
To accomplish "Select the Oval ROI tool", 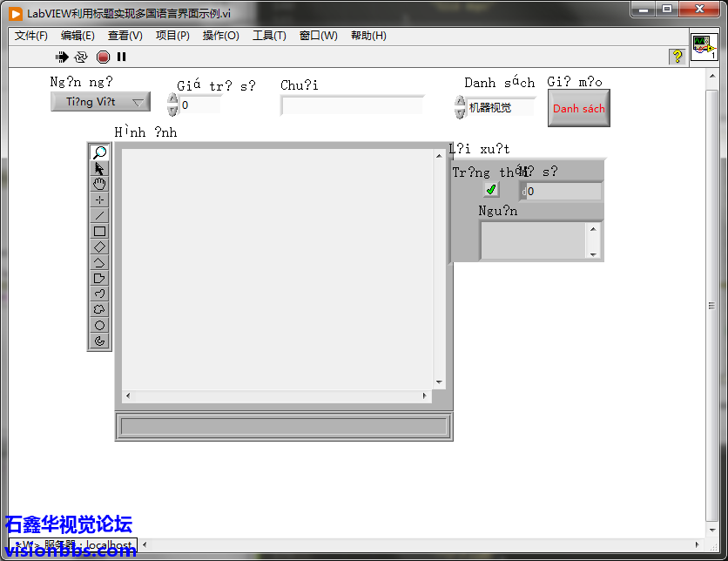I will tap(99, 325).
